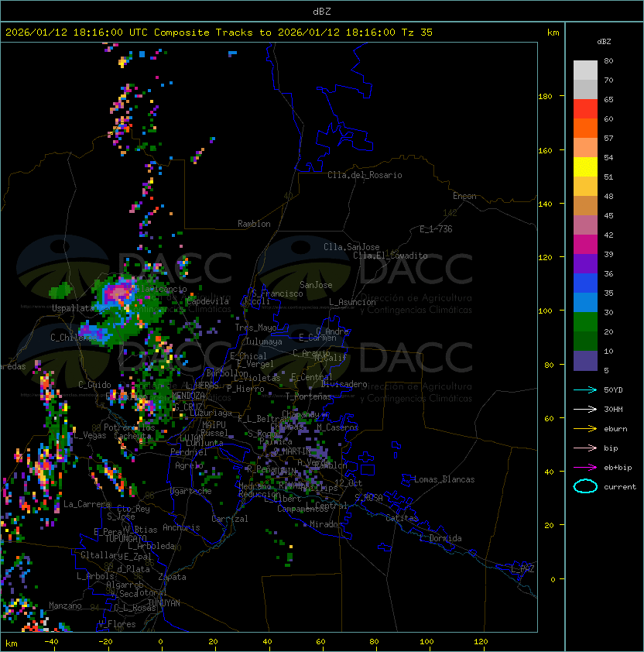The image size is (644, 652).
Task: Click the white 30HM arrow legend icon
Action: (x=585, y=409)
